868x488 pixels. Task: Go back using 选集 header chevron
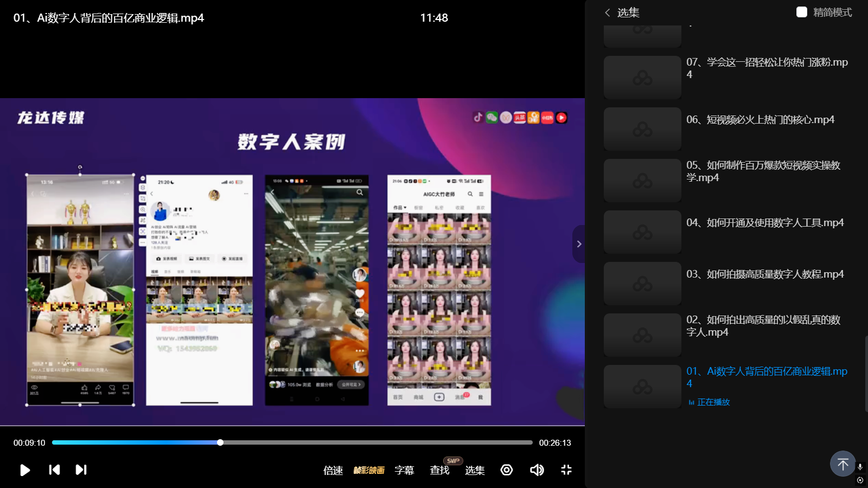pos(608,12)
